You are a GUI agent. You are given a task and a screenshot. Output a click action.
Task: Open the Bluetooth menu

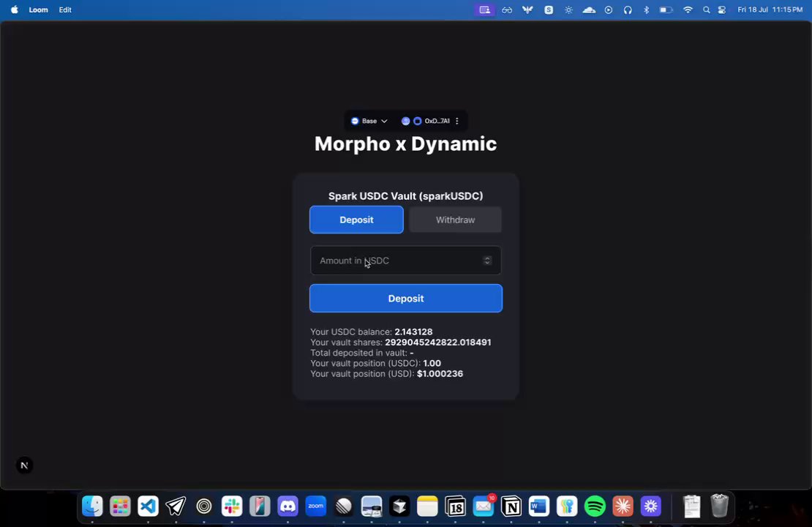point(646,10)
